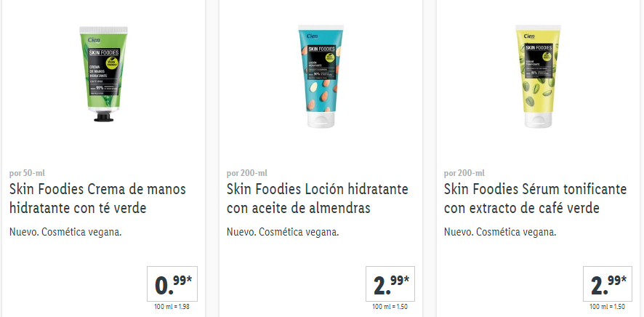This screenshot has width=644, height=317.
Task: Click title Skin Foodies Crema de manos hidratante
Action: pyautogui.click(x=97, y=198)
